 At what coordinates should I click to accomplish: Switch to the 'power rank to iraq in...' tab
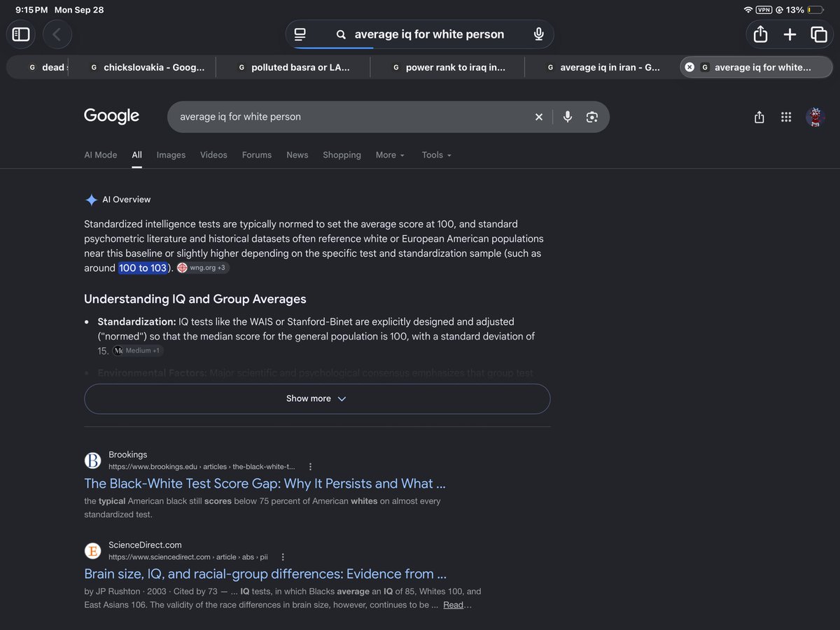click(x=448, y=67)
